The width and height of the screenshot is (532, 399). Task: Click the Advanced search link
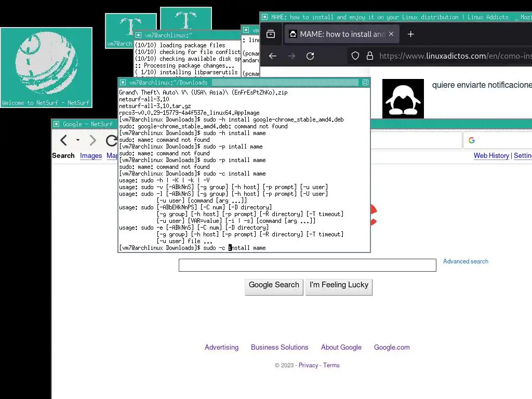(x=465, y=261)
